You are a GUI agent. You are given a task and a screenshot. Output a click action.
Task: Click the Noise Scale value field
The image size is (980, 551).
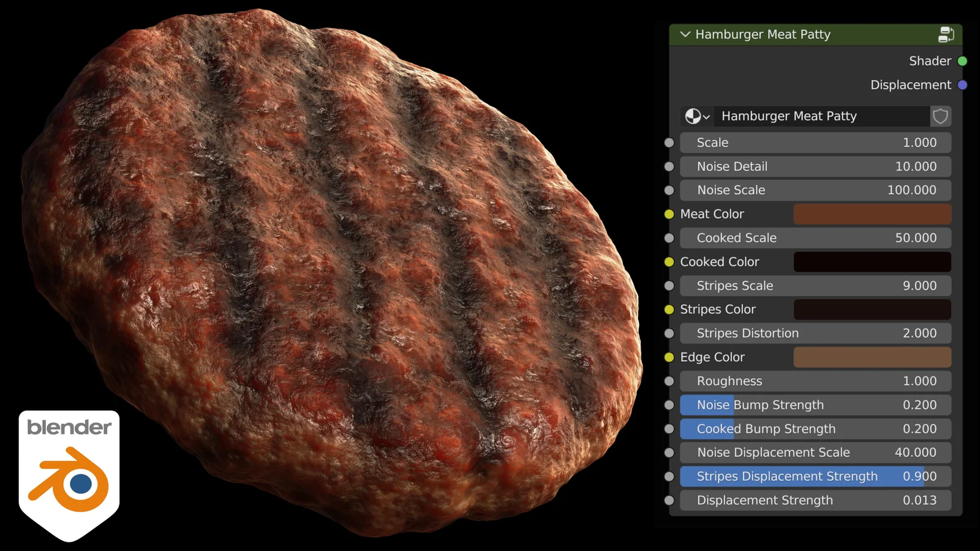point(815,190)
